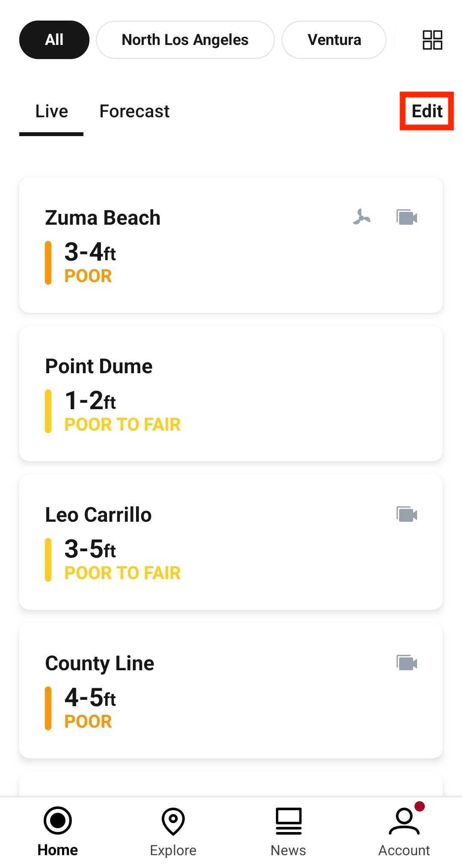Switch to the Live tab
The image size is (462, 868).
click(x=51, y=111)
